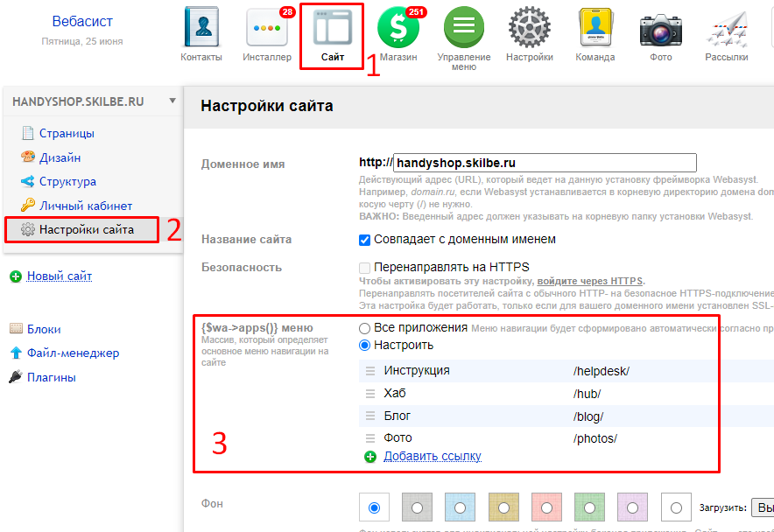Viewport: 774px width, 532px height.
Task: Open the Настройки gear app icon
Action: pos(530,30)
